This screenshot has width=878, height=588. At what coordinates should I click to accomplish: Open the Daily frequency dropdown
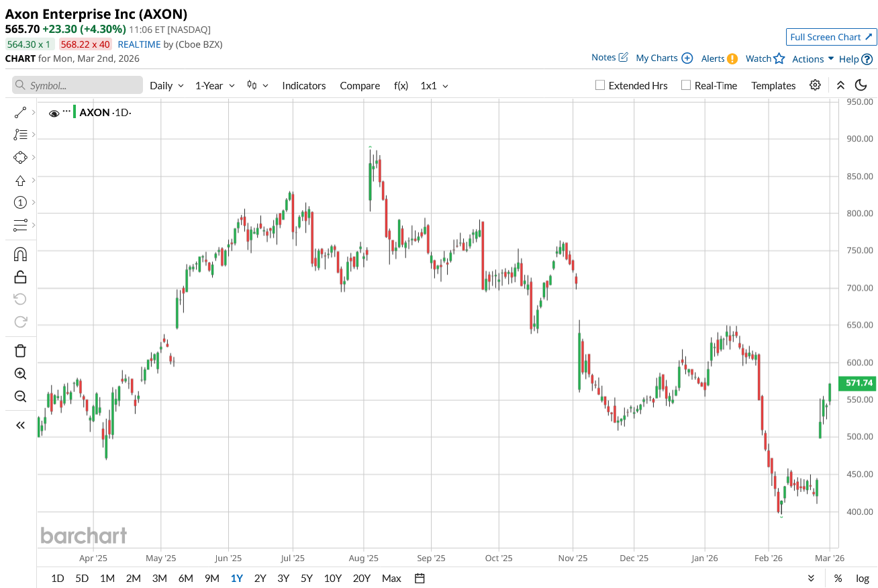pos(166,85)
